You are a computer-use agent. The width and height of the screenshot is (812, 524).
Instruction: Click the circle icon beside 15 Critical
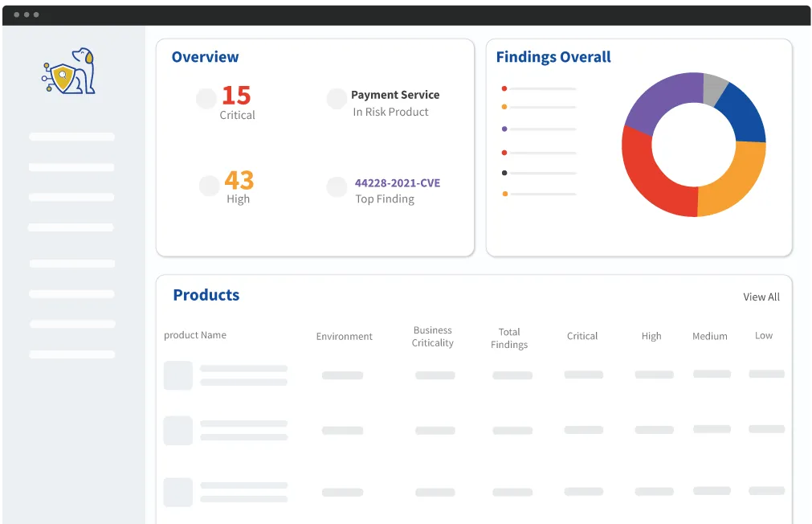point(206,98)
